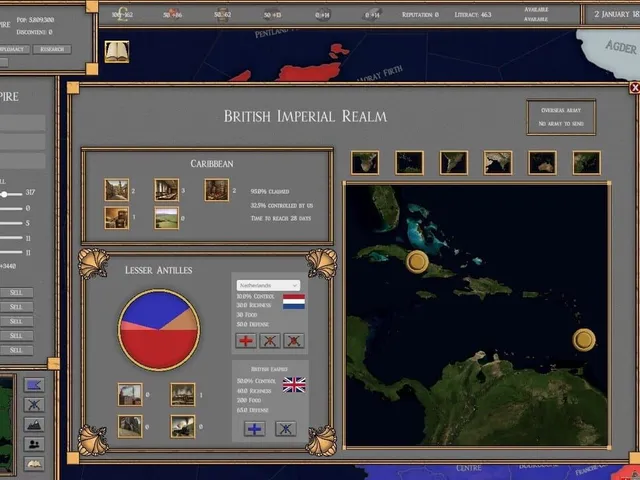The height and width of the screenshot is (480, 640).
Task: Click the '95.0% claimed' text
Action: [270, 191]
